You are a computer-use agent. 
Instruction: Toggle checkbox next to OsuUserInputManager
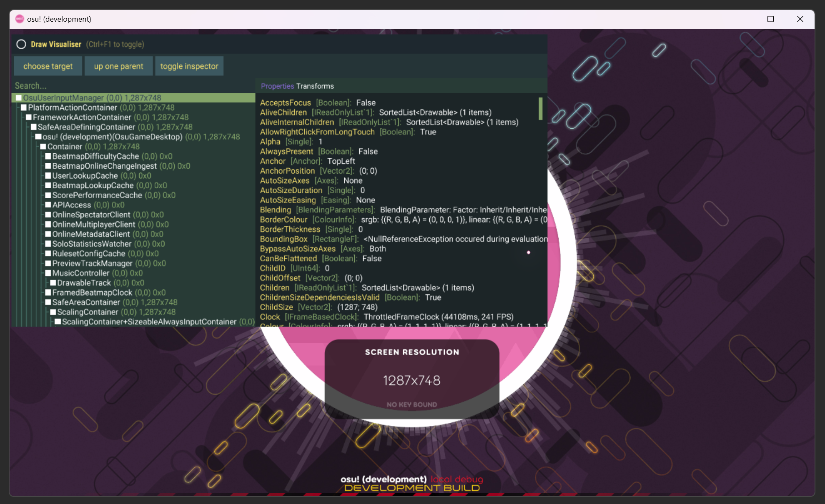tap(18, 97)
